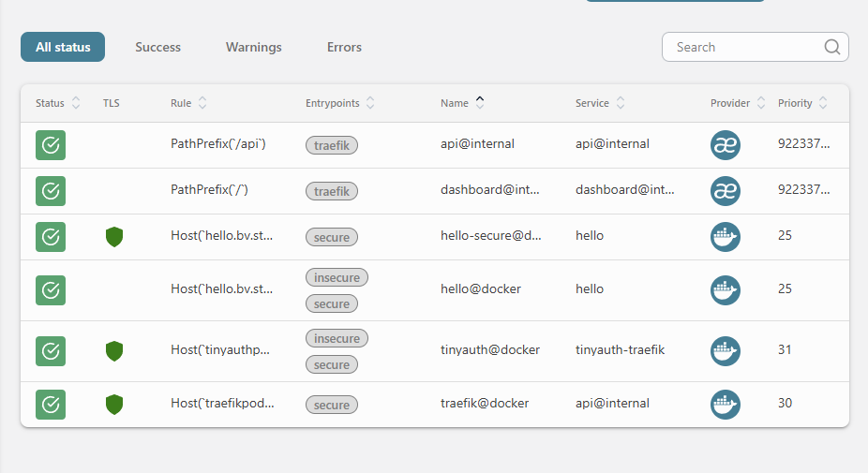The image size is (868, 473).
Task: Click the TLS shield icon for tinyauth router
Action: coord(114,351)
